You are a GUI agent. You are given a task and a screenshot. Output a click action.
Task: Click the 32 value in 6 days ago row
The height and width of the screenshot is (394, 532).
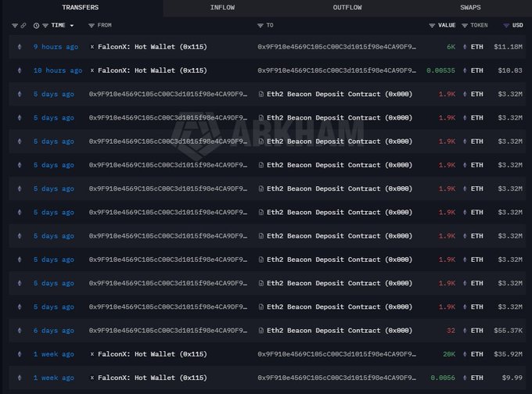point(451,331)
